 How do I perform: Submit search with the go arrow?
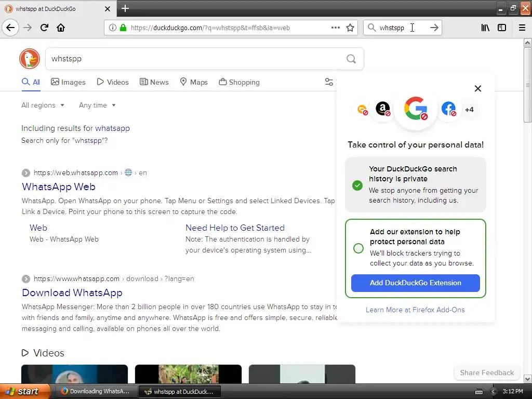click(x=434, y=28)
